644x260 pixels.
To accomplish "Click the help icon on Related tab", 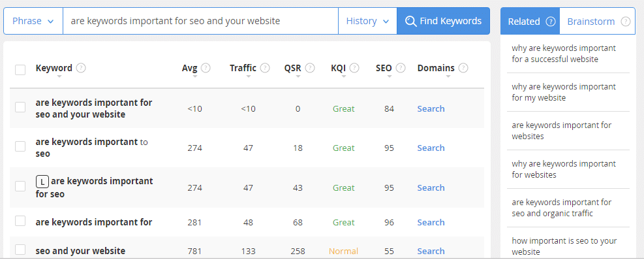I will click(550, 22).
